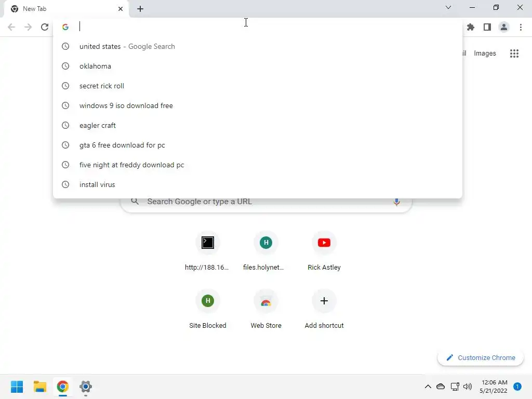Screen dimensions: 532x399
Task: Toggle the side panel icon
Action: coord(487,27)
